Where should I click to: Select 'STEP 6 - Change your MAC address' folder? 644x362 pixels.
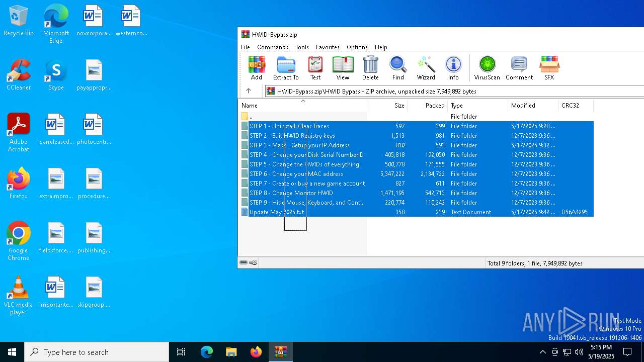pyautogui.click(x=416, y=174)
